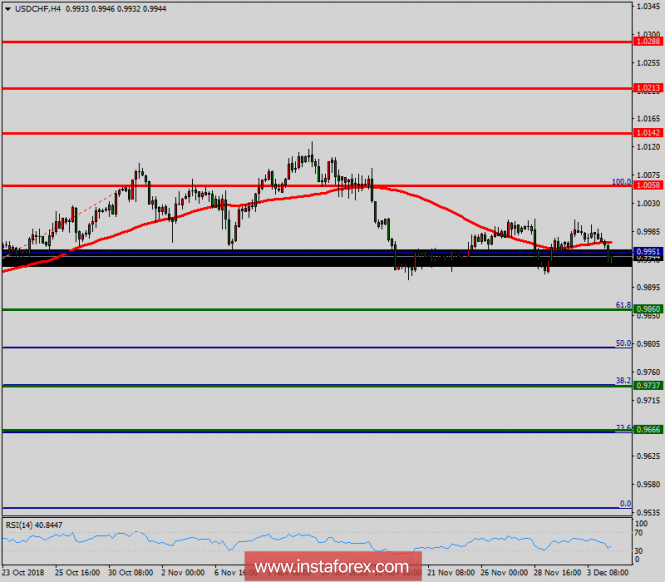Image resolution: width=665 pixels, height=582 pixels.
Task: Select the 1.0120 price scale value
Action: point(648,147)
